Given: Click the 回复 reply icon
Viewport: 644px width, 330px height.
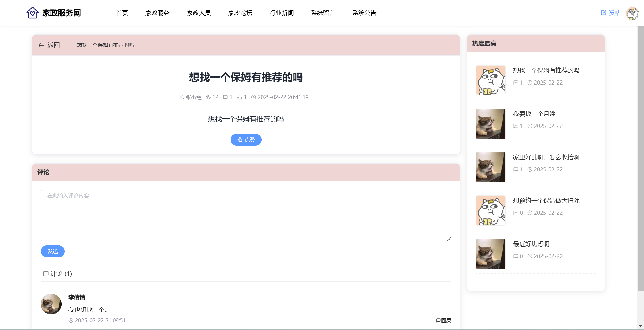Looking at the screenshot, I should tap(438, 320).
